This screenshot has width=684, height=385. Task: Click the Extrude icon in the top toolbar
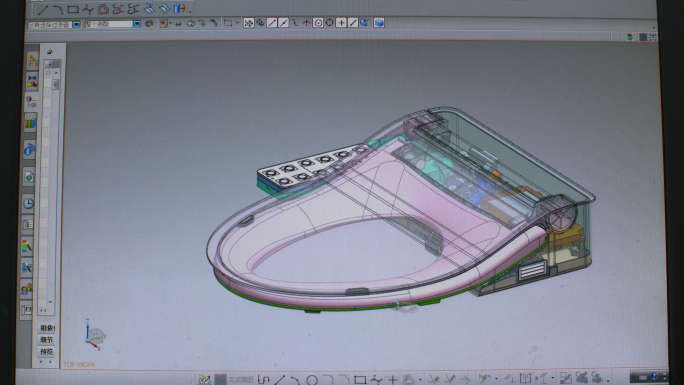click(179, 8)
